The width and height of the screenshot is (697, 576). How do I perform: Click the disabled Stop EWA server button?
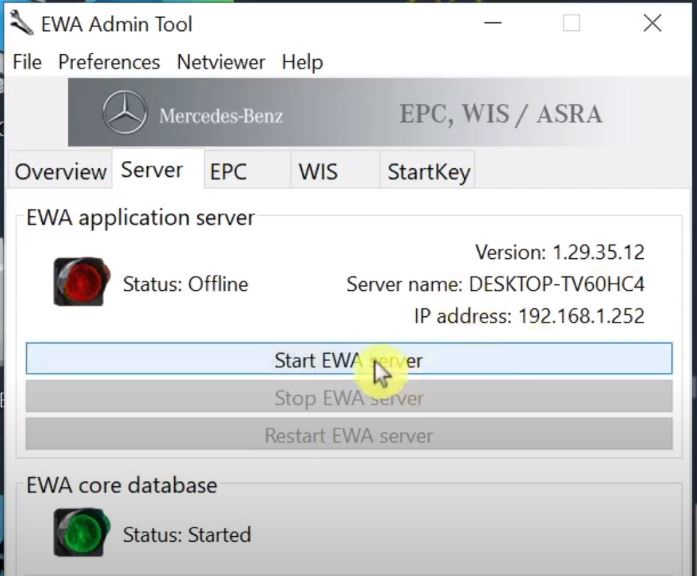[349, 396]
